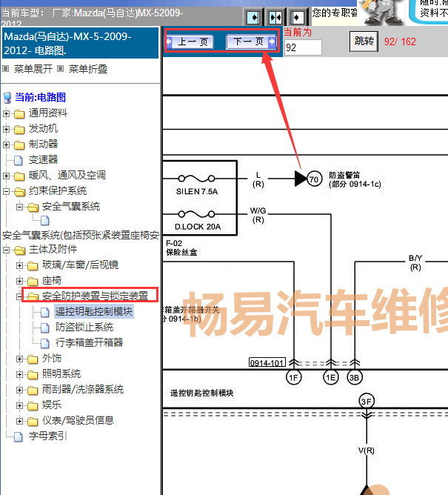Click 菜单展开 to expand all menus

33,69
